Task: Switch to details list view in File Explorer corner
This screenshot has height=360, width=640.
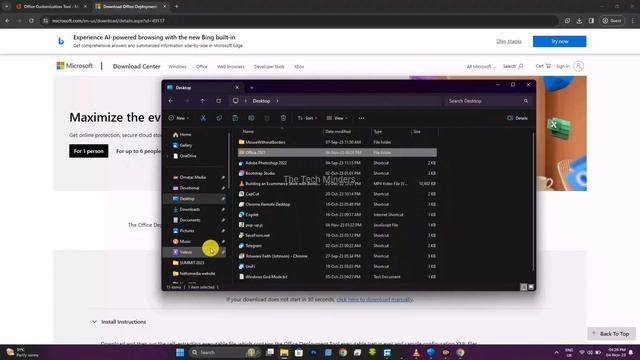Action: (x=524, y=287)
